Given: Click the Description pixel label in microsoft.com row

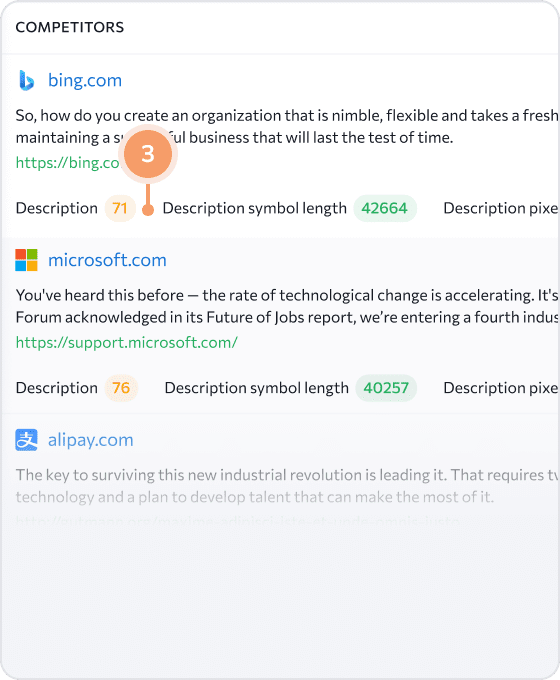Looking at the screenshot, I should tap(501, 388).
